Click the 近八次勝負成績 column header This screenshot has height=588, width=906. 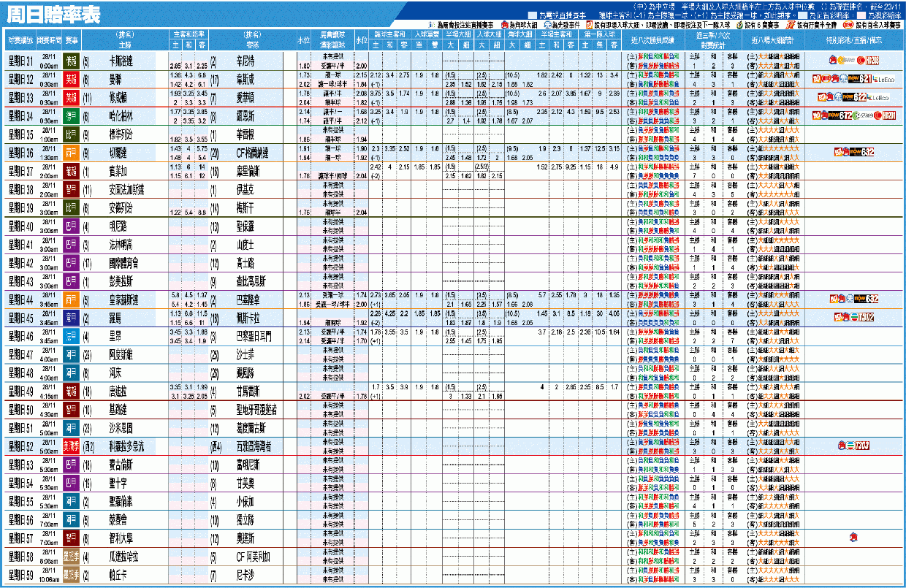654,39
